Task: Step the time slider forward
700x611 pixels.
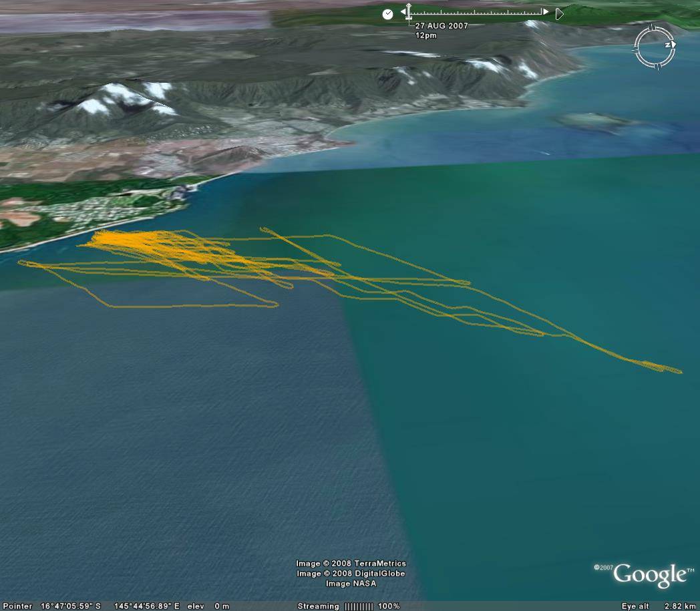Action: coord(546,12)
